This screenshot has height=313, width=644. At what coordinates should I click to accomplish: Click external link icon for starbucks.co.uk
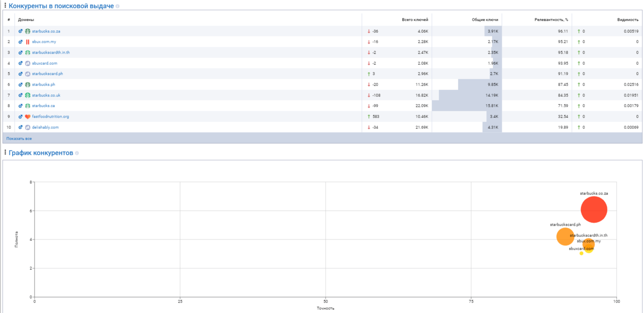(x=20, y=95)
